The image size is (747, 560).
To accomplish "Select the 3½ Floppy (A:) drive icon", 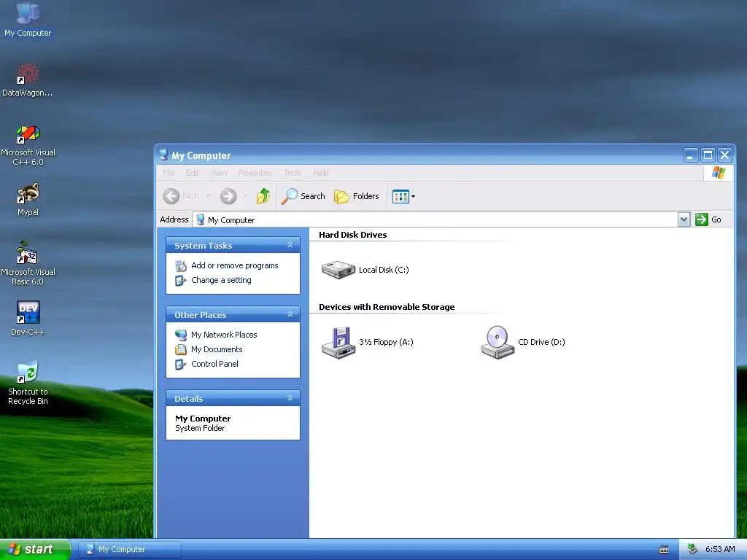I will [x=338, y=343].
